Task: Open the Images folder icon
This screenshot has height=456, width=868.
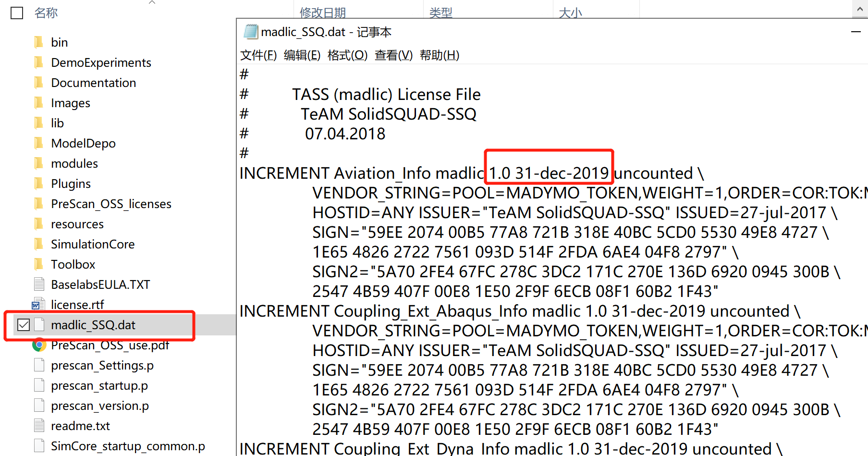Action: click(x=39, y=103)
